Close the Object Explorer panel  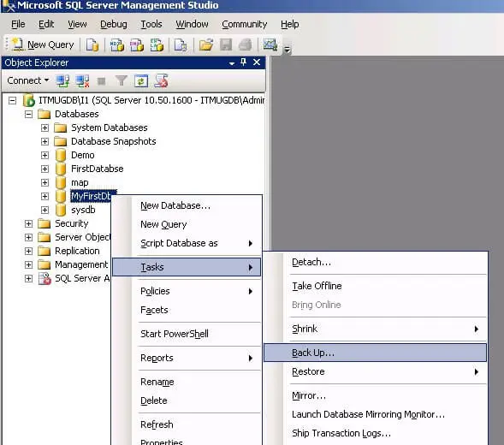click(x=257, y=62)
